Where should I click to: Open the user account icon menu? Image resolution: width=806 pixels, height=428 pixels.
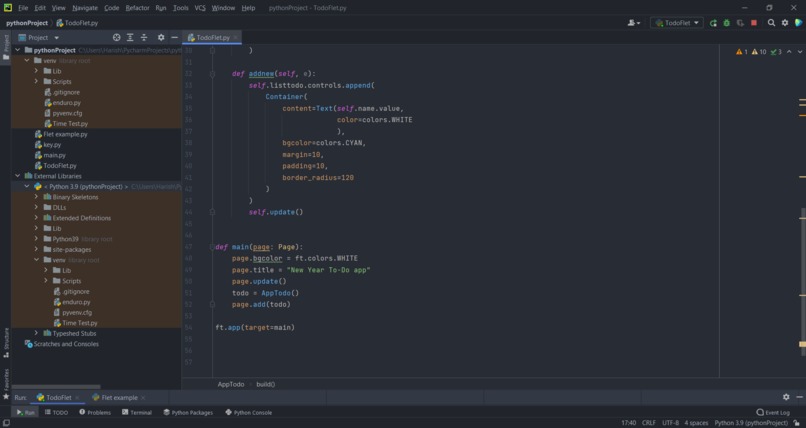pyautogui.click(x=634, y=23)
